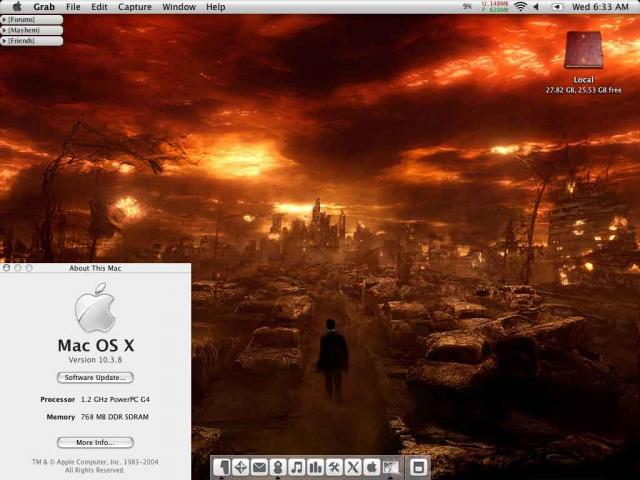Click the boxed arrow menu bar icon

557,7
